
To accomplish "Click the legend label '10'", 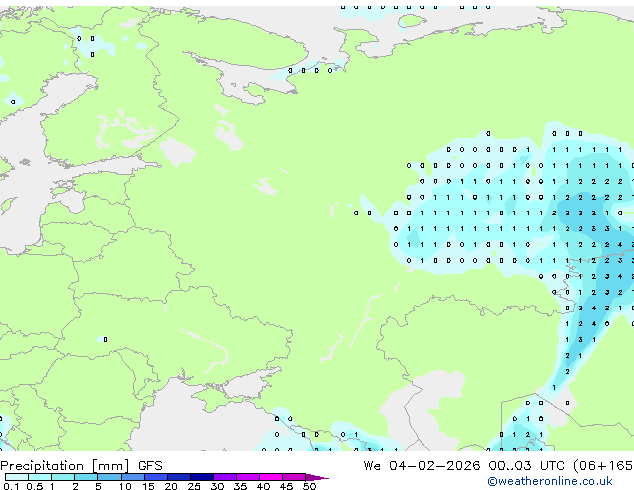I will coord(125,486).
